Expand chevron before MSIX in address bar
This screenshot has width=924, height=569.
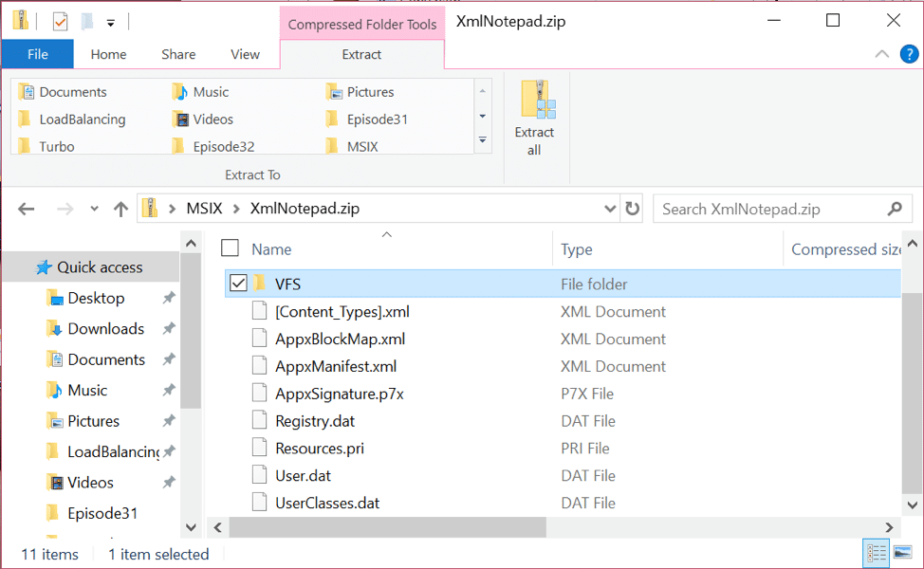click(x=172, y=209)
